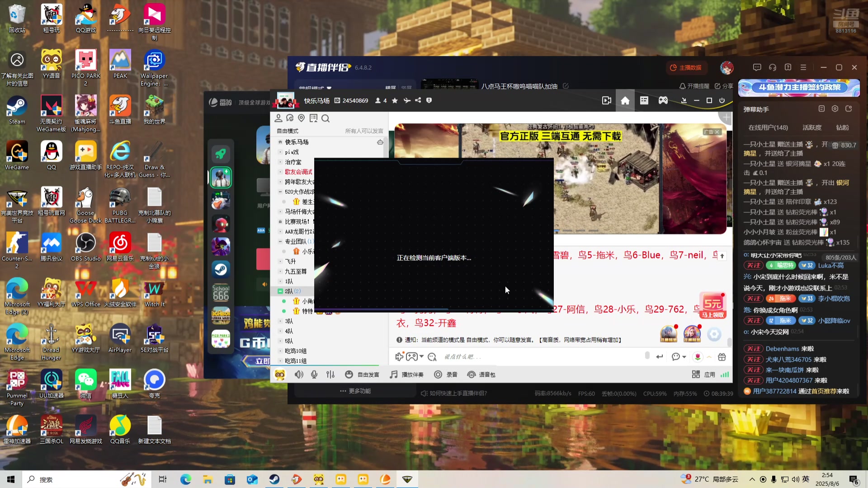868x488 pixels.
Task: Search channels with the magnifier icon
Action: click(x=325, y=118)
